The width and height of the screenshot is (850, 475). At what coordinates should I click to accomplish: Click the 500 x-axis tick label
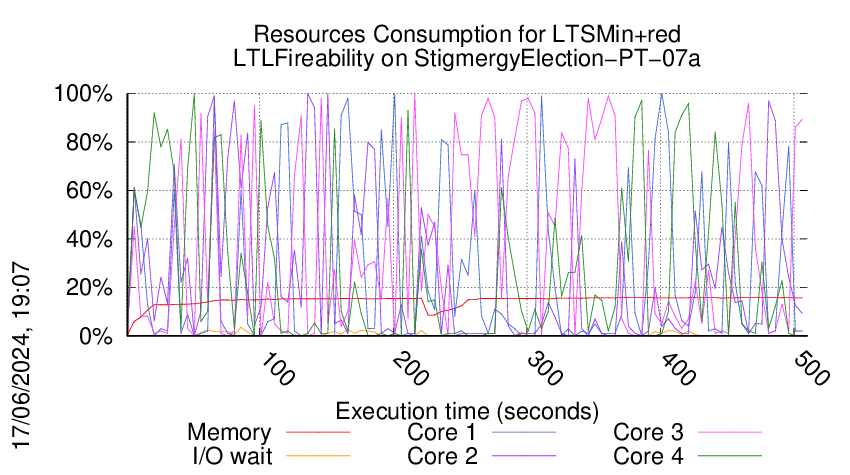point(812,370)
